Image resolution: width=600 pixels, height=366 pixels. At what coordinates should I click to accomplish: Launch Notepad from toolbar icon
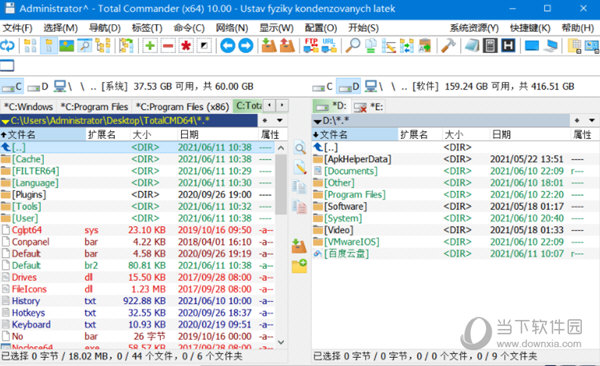(472, 46)
